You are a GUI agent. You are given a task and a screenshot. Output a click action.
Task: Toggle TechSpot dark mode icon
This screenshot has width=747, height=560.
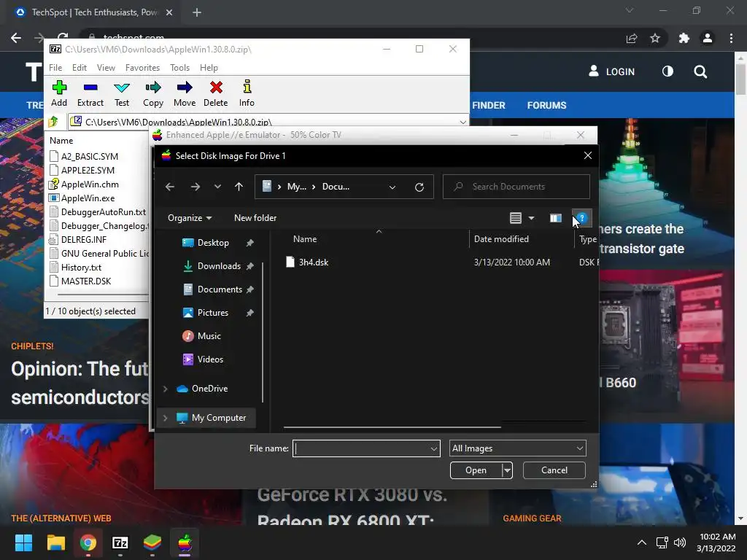point(667,71)
